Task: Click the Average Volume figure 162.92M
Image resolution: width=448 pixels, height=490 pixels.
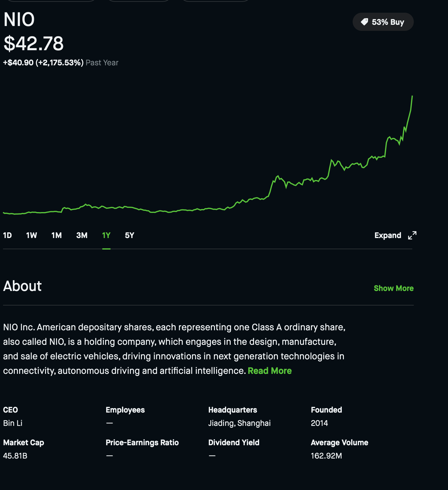Action: pyautogui.click(x=326, y=456)
